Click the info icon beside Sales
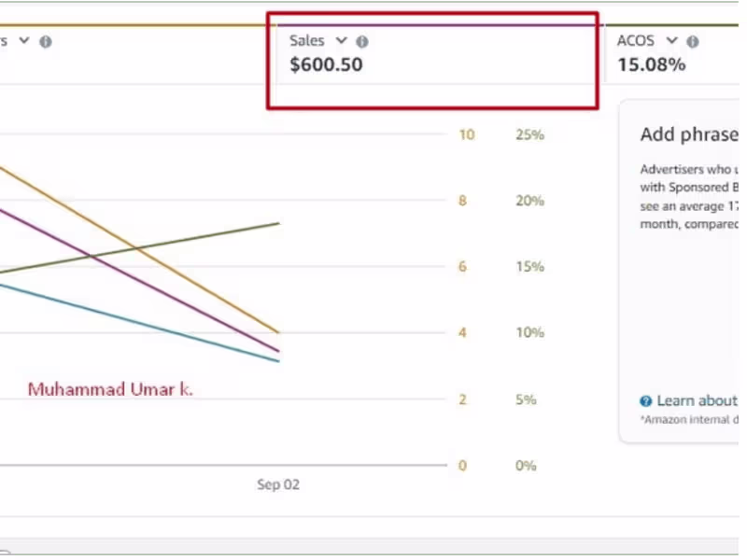This screenshot has height=560, width=747. tap(362, 42)
